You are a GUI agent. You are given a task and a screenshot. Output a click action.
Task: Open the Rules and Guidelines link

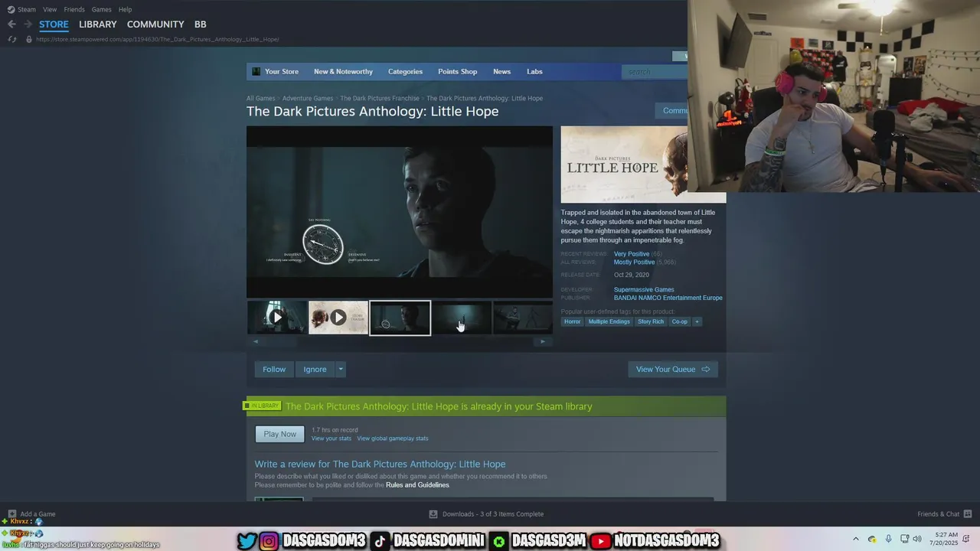click(417, 485)
